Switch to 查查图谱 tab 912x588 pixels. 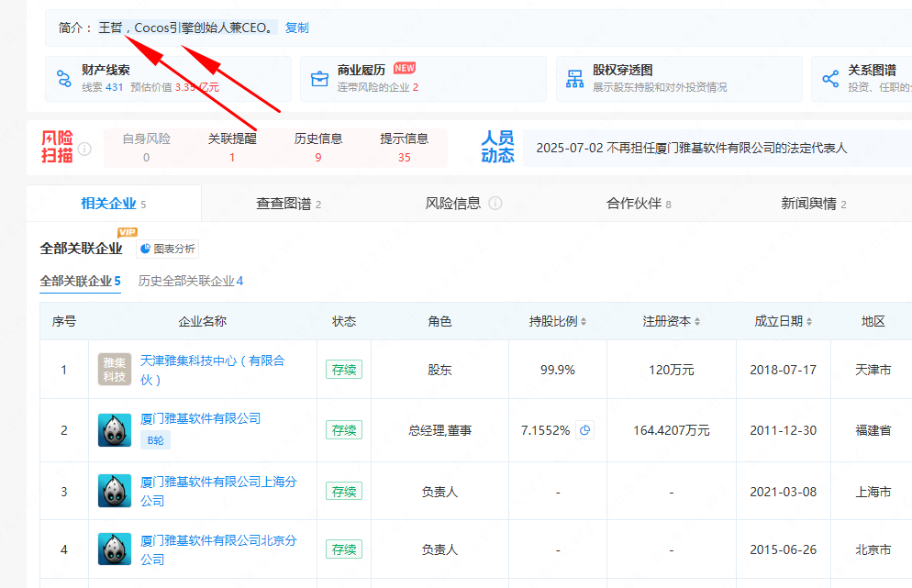click(x=288, y=204)
